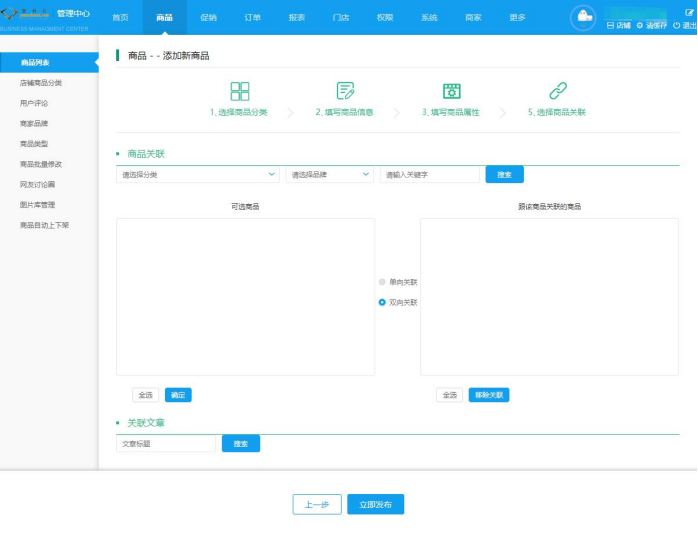Click 退出 logout power link

click(x=685, y=25)
